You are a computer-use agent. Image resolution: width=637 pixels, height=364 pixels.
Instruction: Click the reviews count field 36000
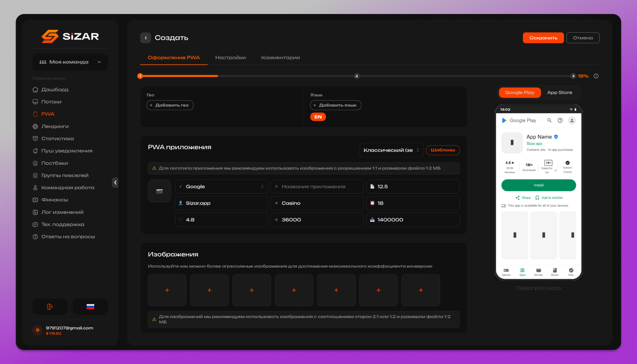tap(317, 220)
